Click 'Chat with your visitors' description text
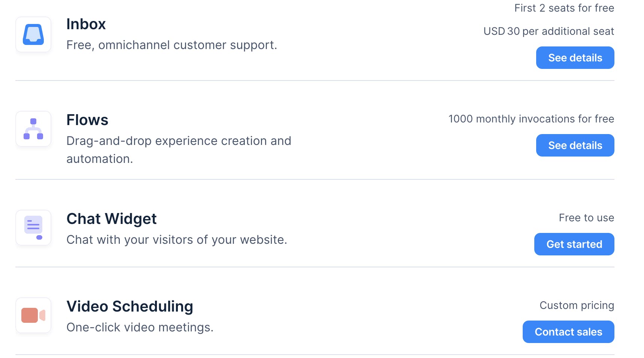Viewport: 644px width, 358px height. click(177, 240)
